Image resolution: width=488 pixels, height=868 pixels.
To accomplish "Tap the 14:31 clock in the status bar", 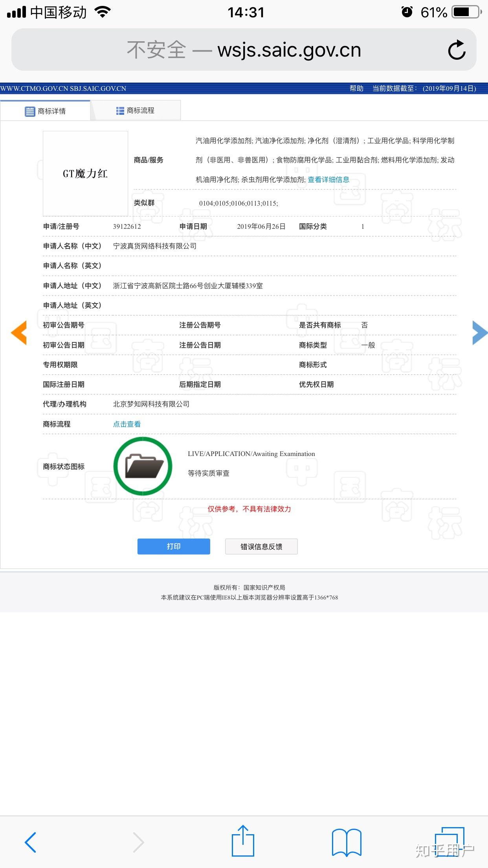I will pos(246,13).
